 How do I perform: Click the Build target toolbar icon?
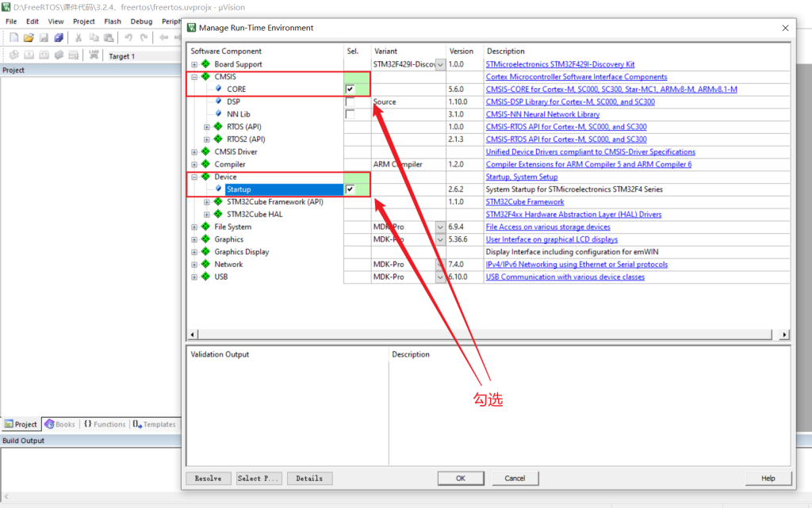coord(29,55)
